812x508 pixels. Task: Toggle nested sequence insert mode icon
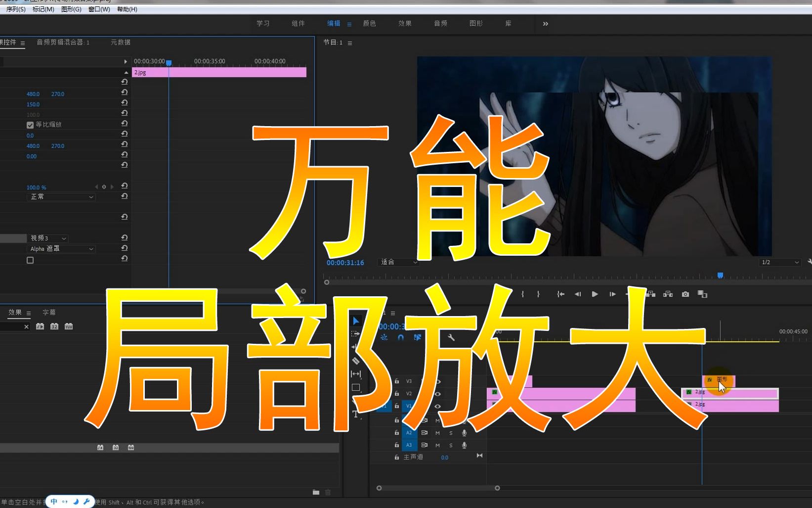click(384, 337)
